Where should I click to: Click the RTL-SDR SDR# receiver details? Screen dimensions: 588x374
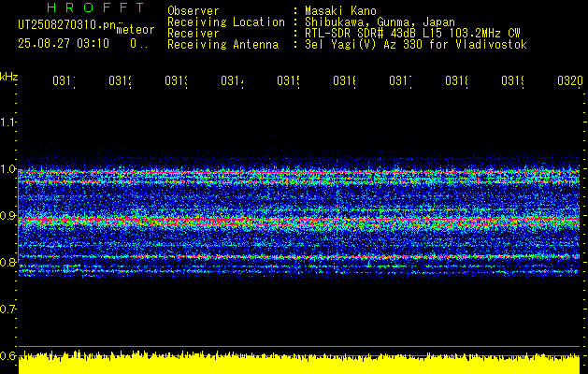pyautogui.click(x=413, y=34)
